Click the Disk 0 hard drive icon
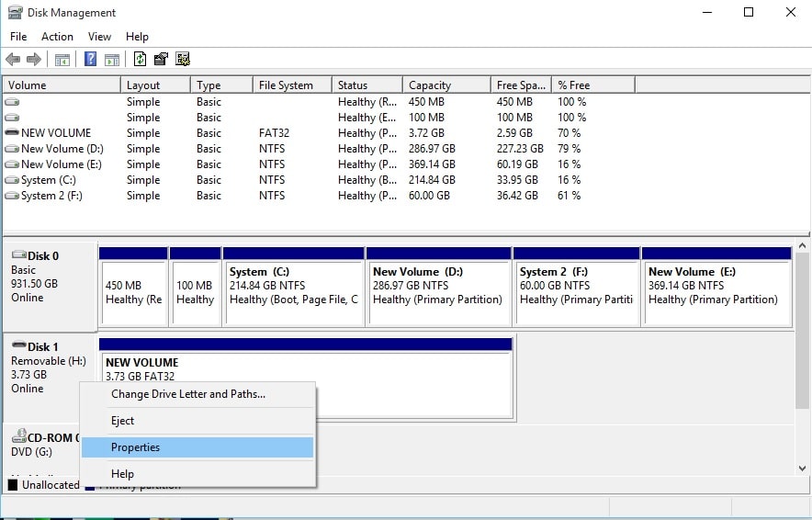This screenshot has height=520, width=812. coord(19,254)
